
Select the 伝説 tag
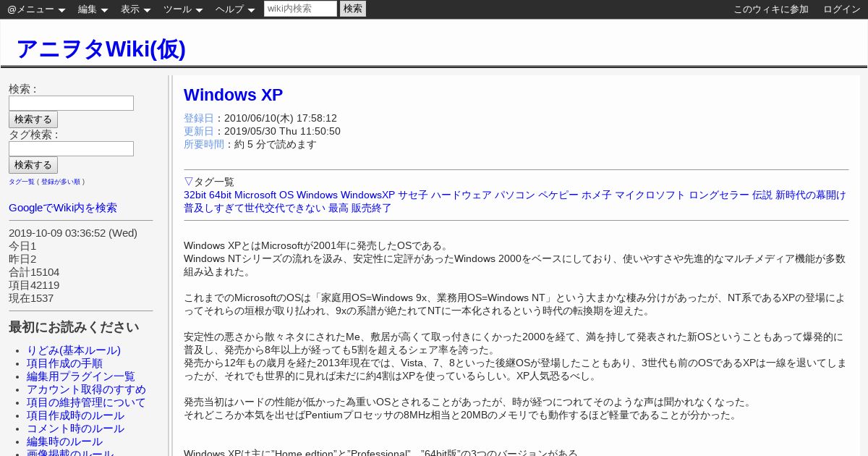pyautogui.click(x=762, y=195)
